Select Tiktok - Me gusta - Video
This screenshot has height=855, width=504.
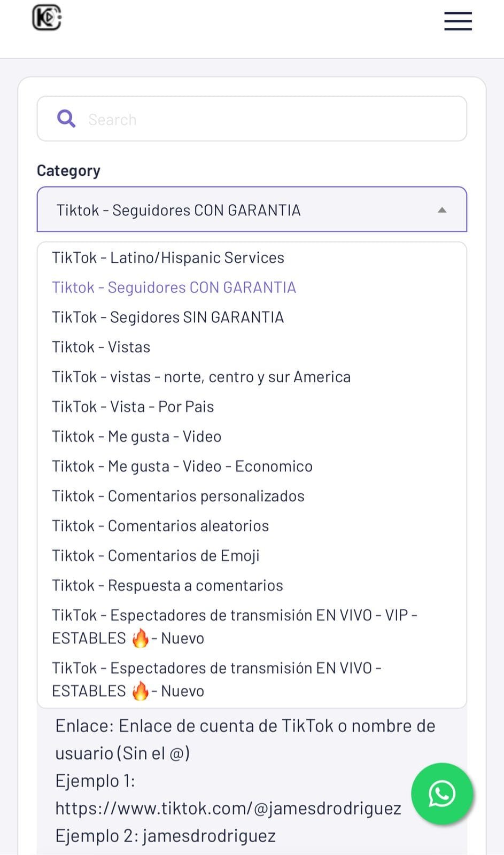pyautogui.click(x=136, y=437)
